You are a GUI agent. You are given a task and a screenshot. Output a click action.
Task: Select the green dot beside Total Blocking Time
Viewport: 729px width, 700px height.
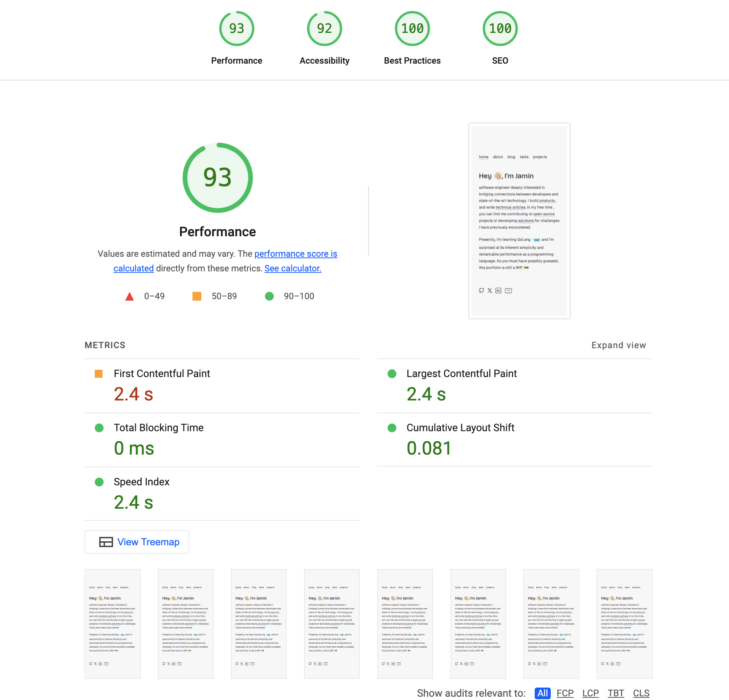[x=99, y=428]
